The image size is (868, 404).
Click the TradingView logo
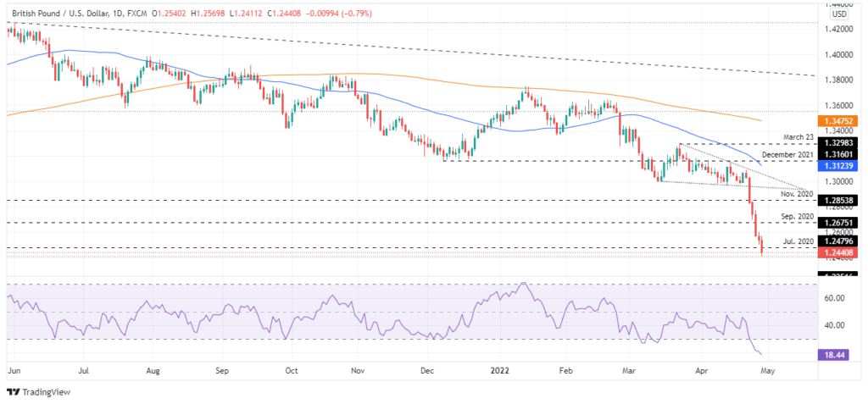click(x=39, y=392)
